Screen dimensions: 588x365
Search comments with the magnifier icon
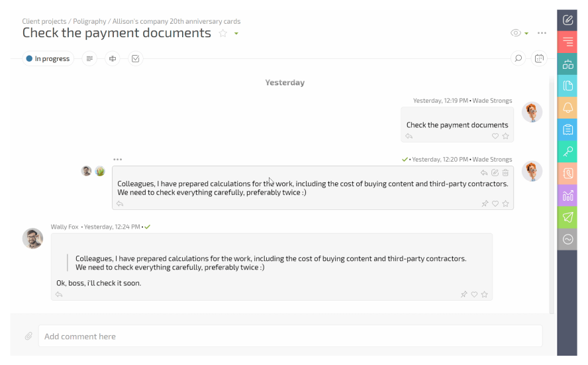pos(518,59)
